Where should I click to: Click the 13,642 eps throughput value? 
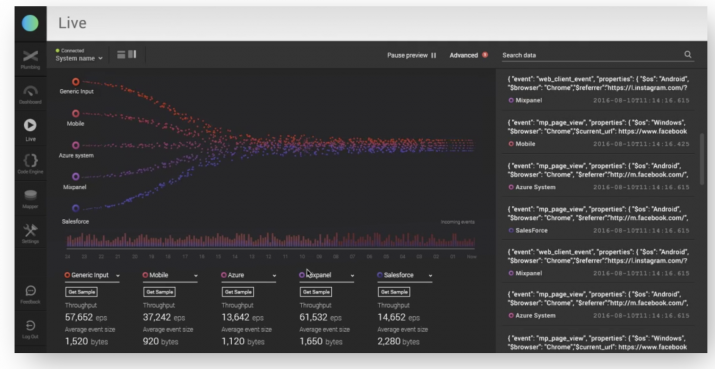pos(243,317)
